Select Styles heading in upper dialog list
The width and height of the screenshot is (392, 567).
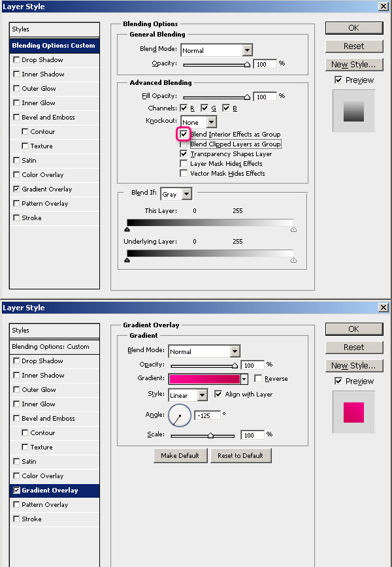coord(55,29)
